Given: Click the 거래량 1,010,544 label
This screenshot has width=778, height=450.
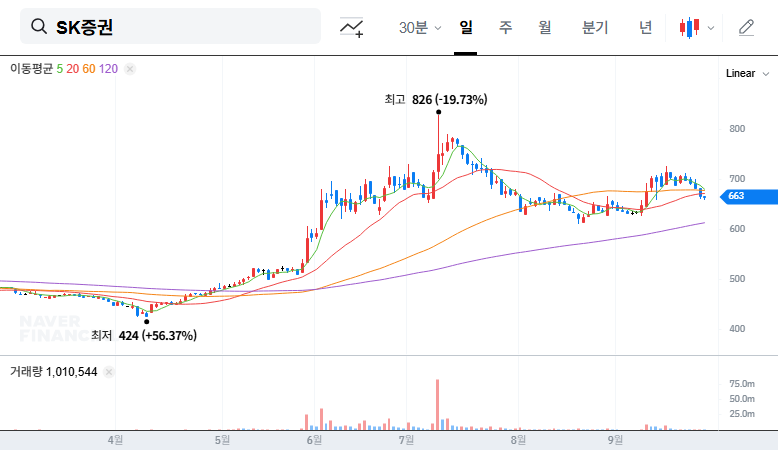Looking at the screenshot, I should coord(54,372).
